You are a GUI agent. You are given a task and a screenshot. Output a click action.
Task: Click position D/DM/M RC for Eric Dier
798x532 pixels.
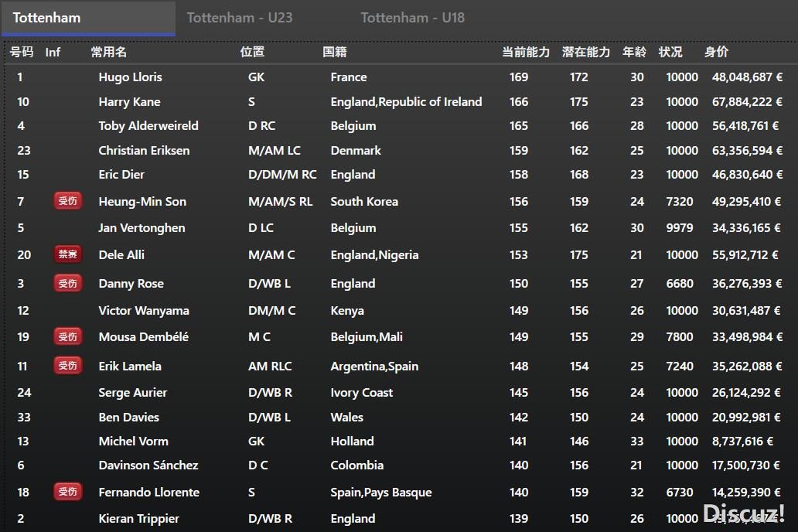pyautogui.click(x=282, y=175)
